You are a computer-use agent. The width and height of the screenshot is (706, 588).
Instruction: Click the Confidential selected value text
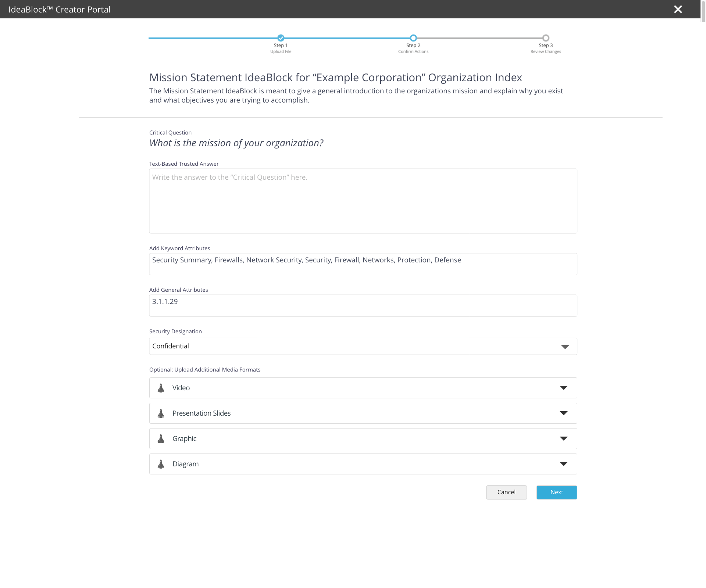171,346
